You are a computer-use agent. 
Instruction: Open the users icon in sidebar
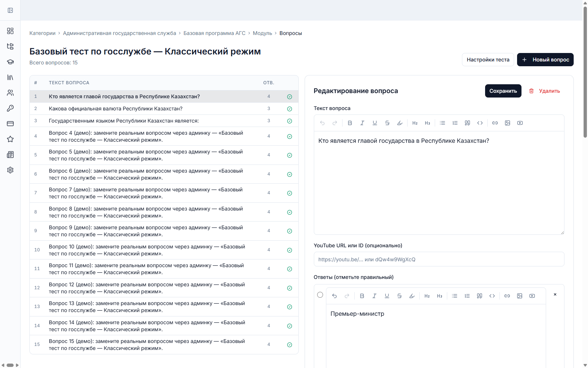coord(10,93)
